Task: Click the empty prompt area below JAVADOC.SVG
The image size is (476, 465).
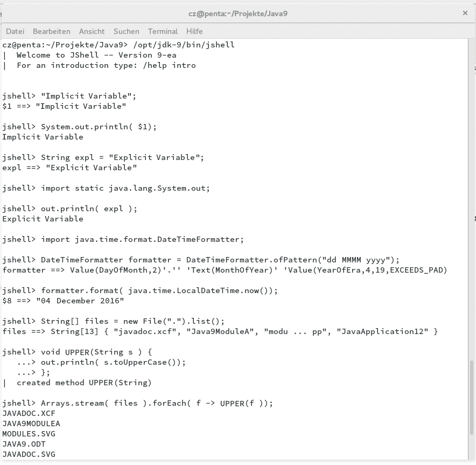Action: (54, 462)
